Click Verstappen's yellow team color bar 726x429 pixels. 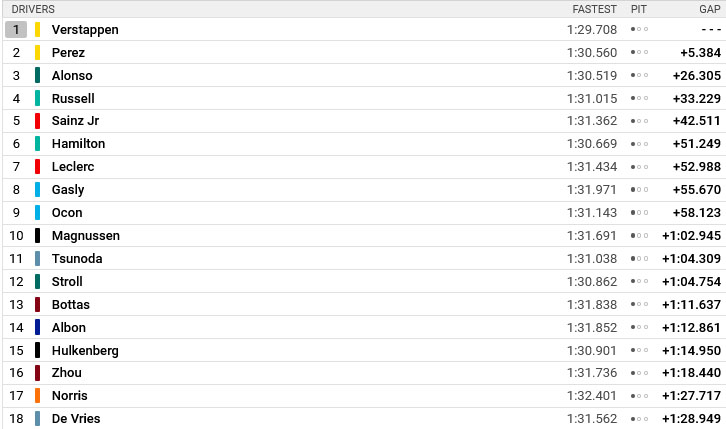coord(38,30)
